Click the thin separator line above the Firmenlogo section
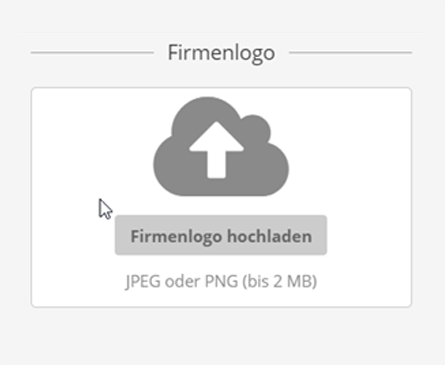 (x=222, y=33)
